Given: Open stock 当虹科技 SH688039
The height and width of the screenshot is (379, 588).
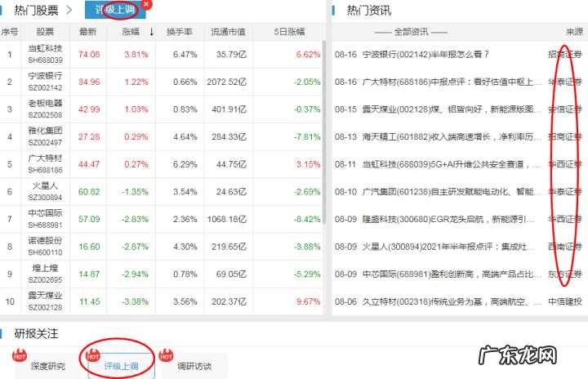Looking at the screenshot, I should pyautogui.click(x=46, y=54).
